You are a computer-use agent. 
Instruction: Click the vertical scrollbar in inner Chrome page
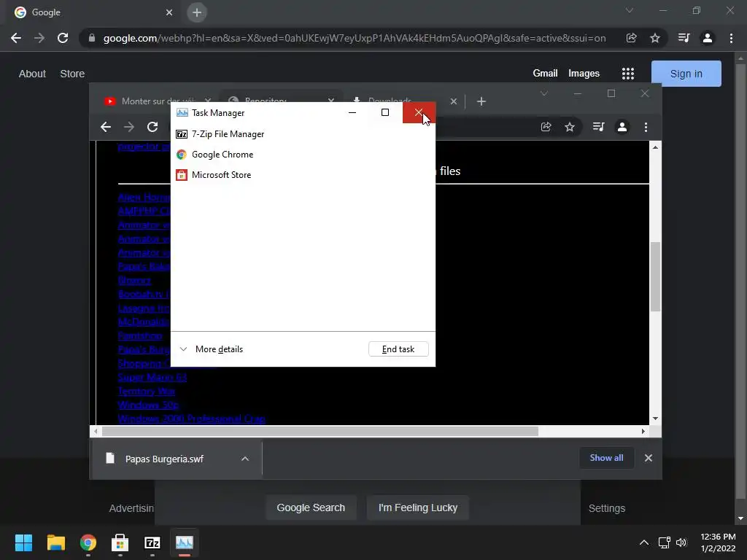[x=656, y=276]
